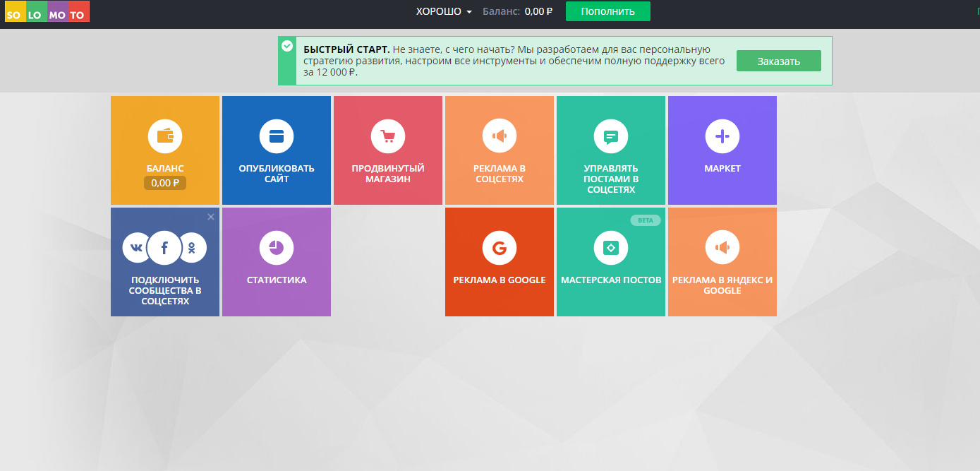This screenshot has width=980, height=471.
Task: Click the VK social network icon
Action: [x=135, y=248]
